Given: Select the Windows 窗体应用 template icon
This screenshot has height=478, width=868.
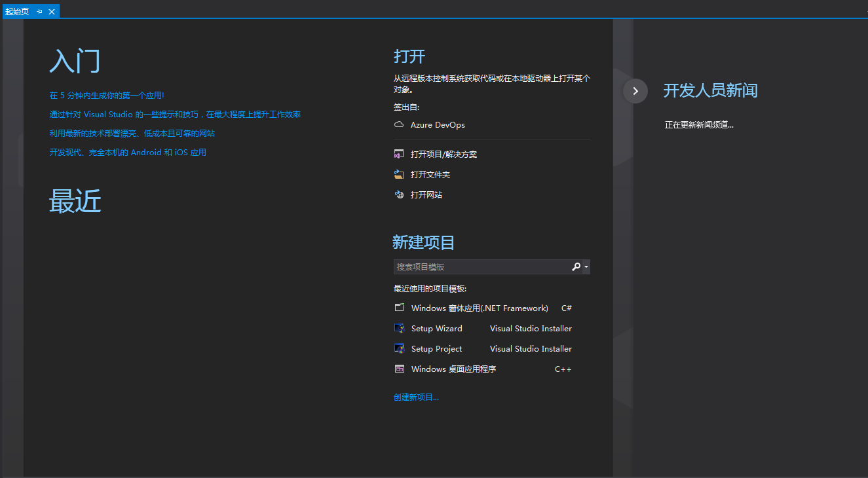Looking at the screenshot, I should tap(400, 308).
